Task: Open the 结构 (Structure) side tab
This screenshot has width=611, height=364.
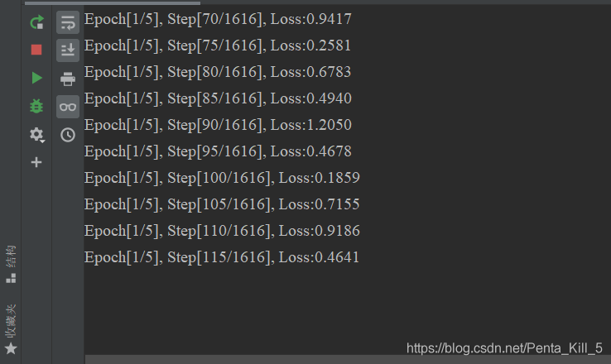Action: point(11,264)
